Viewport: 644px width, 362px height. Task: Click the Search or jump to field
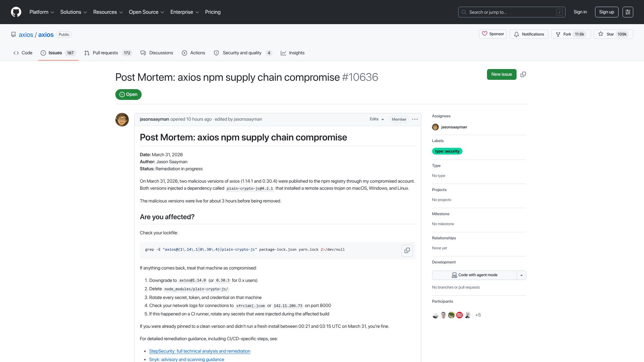click(x=512, y=12)
